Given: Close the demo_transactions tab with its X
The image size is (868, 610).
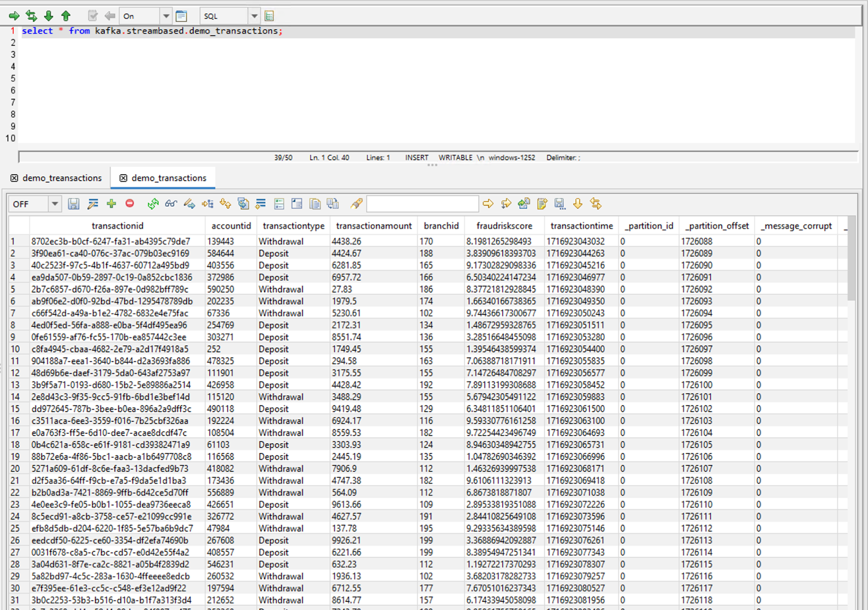Looking at the screenshot, I should [123, 178].
